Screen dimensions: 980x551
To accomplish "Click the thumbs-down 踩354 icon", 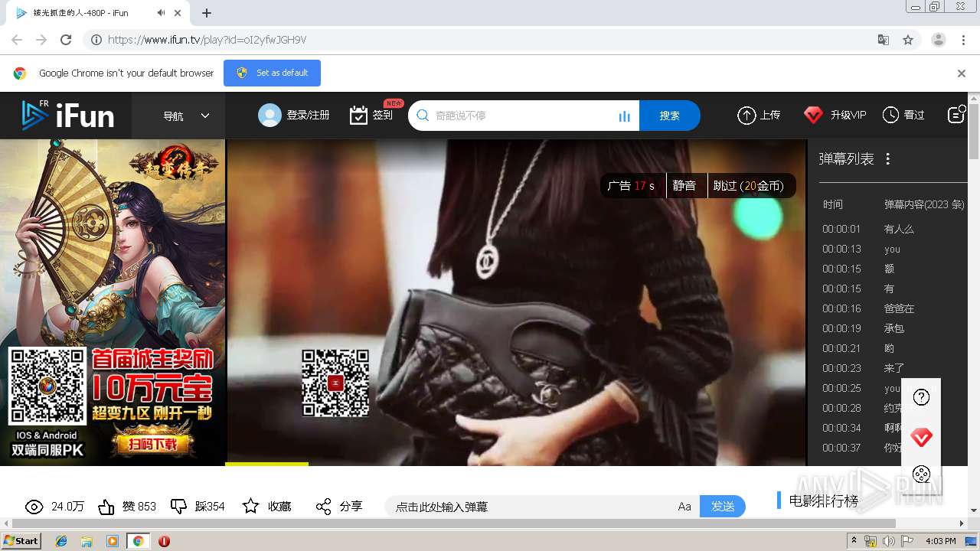I will pos(178,507).
